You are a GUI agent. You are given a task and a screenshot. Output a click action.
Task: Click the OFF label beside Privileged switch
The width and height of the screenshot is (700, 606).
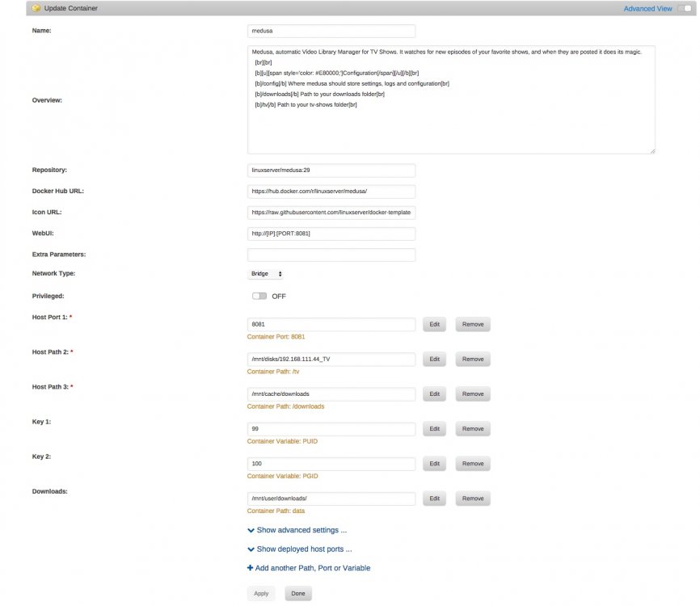pyautogui.click(x=279, y=297)
